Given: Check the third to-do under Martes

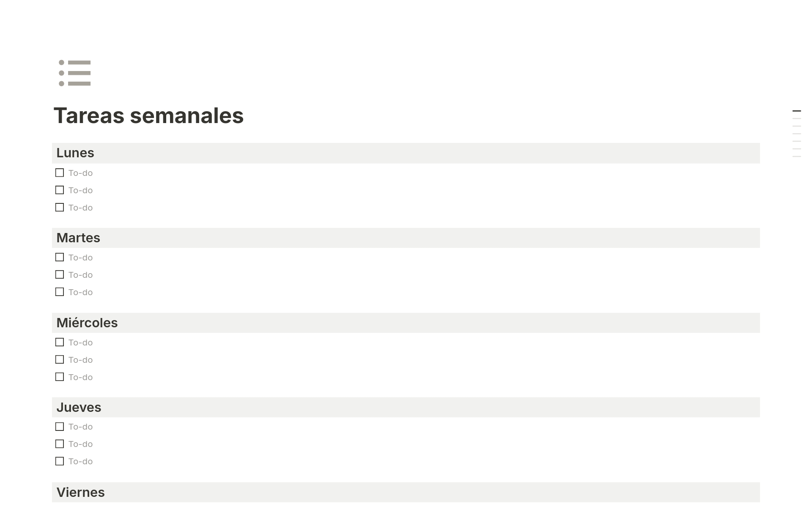Looking at the screenshot, I should pyautogui.click(x=59, y=292).
